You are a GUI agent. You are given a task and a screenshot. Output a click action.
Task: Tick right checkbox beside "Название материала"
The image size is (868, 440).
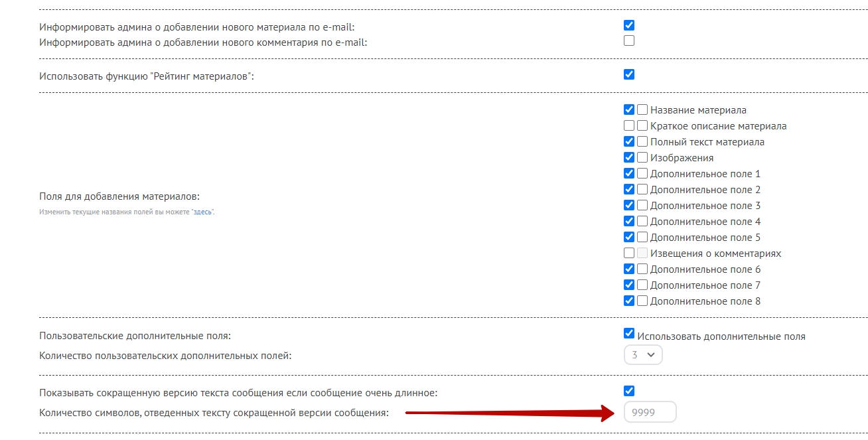point(642,110)
